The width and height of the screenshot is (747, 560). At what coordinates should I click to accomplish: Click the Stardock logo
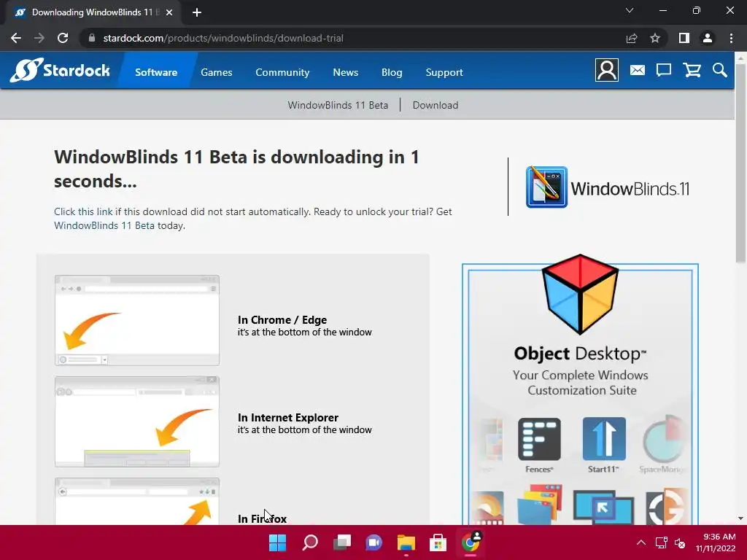[x=60, y=71]
